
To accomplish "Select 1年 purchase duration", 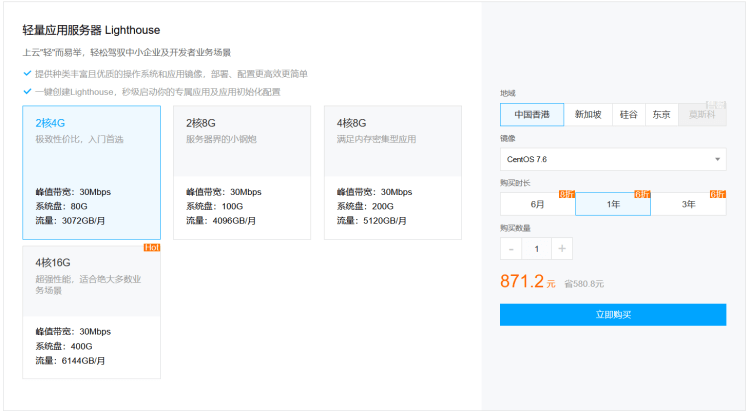I will tap(613, 204).
